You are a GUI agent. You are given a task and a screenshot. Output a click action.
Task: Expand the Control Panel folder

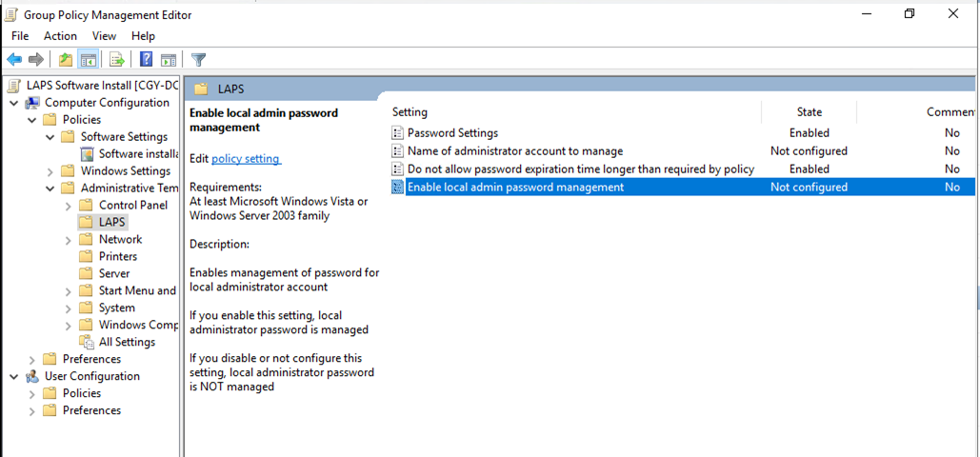point(69,205)
